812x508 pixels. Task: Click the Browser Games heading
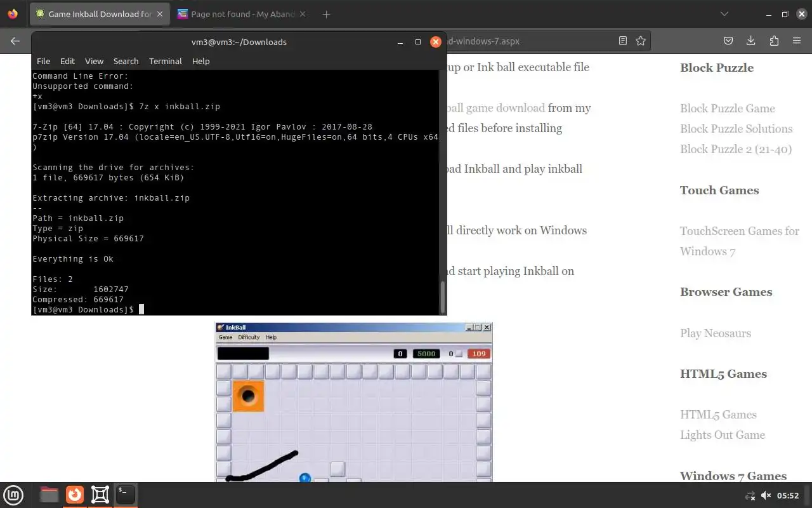click(x=726, y=292)
